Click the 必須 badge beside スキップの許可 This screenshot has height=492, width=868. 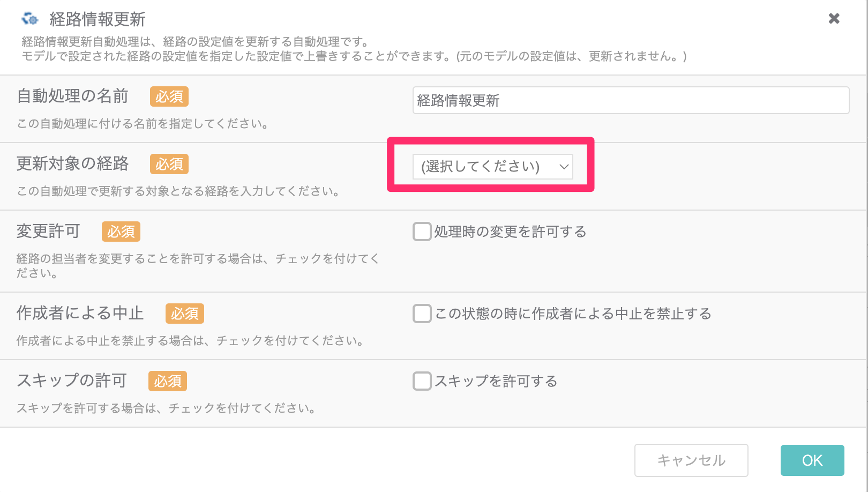tap(168, 381)
